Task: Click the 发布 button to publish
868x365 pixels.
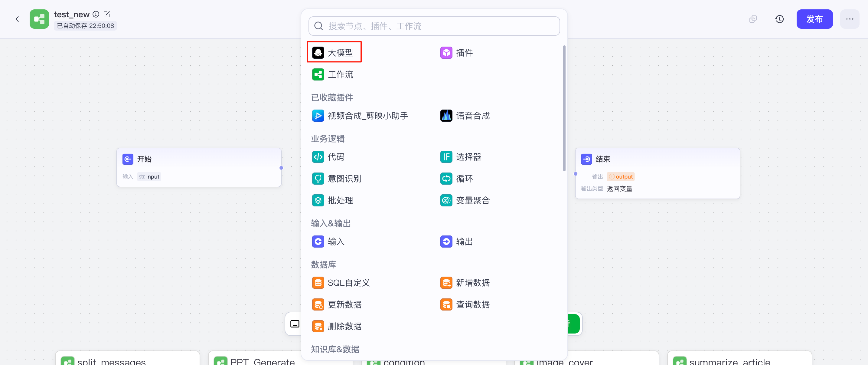Action: coord(814,19)
